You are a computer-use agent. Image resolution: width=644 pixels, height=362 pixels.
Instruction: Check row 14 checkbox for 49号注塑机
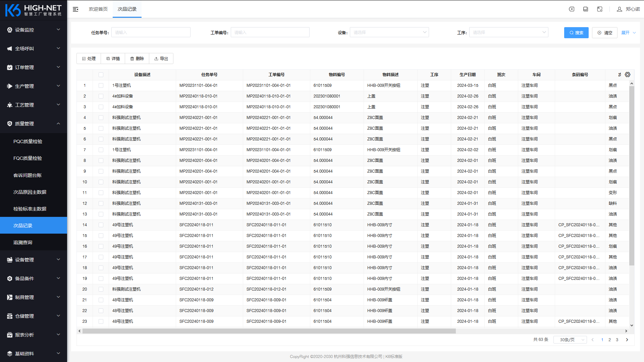101,225
